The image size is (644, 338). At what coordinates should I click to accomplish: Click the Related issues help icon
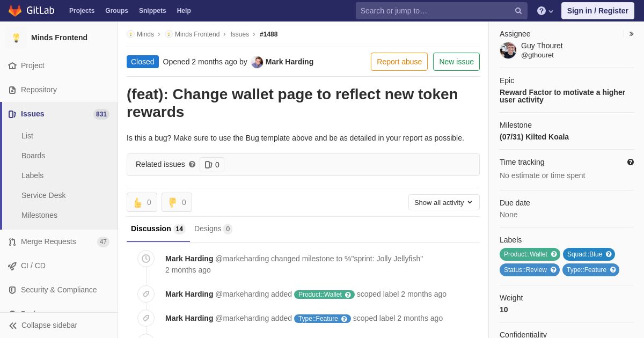(192, 164)
